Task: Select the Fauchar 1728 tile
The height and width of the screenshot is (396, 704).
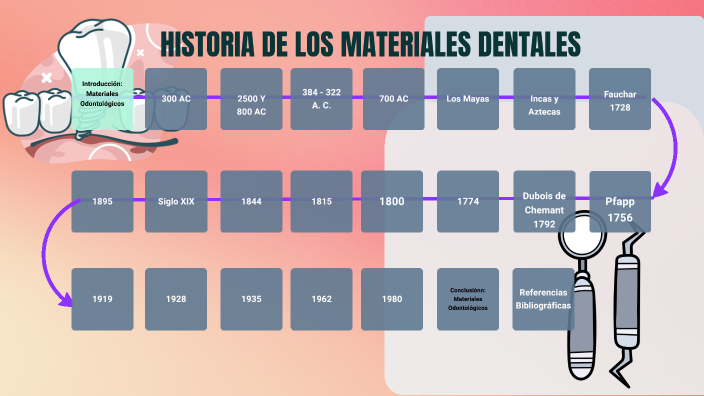Action: [x=620, y=99]
